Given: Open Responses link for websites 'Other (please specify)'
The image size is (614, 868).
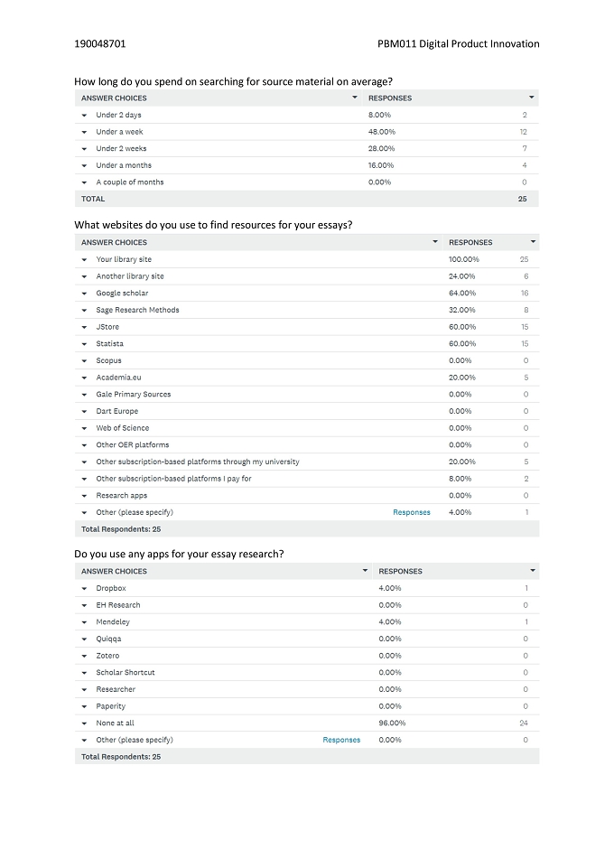Looking at the screenshot, I should 412,512.
